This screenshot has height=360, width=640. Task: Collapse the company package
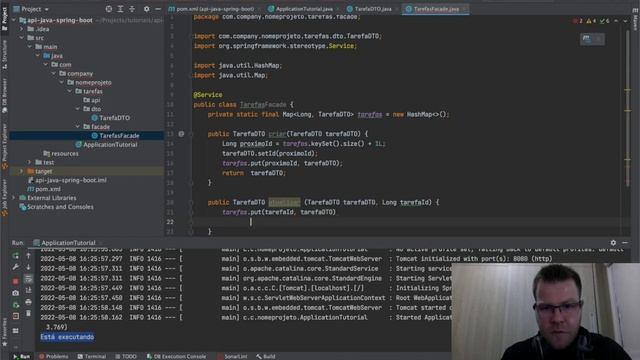click(54, 73)
